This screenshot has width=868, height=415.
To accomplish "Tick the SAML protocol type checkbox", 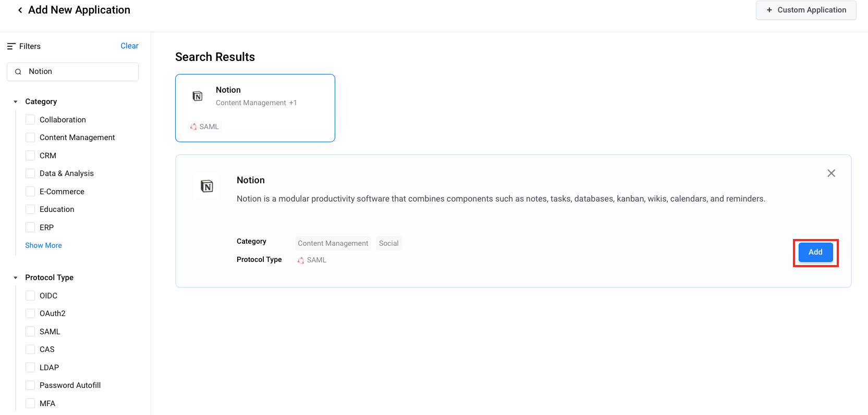I will [x=30, y=332].
